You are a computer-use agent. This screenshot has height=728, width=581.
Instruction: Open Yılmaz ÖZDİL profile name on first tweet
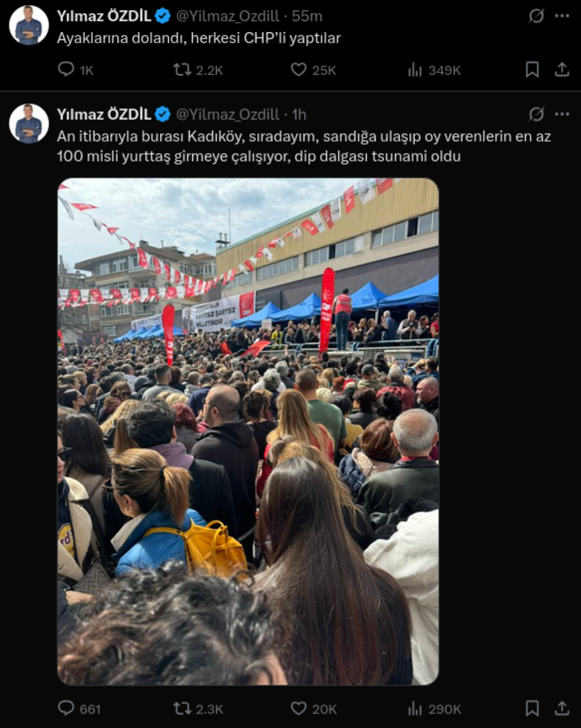(x=104, y=16)
